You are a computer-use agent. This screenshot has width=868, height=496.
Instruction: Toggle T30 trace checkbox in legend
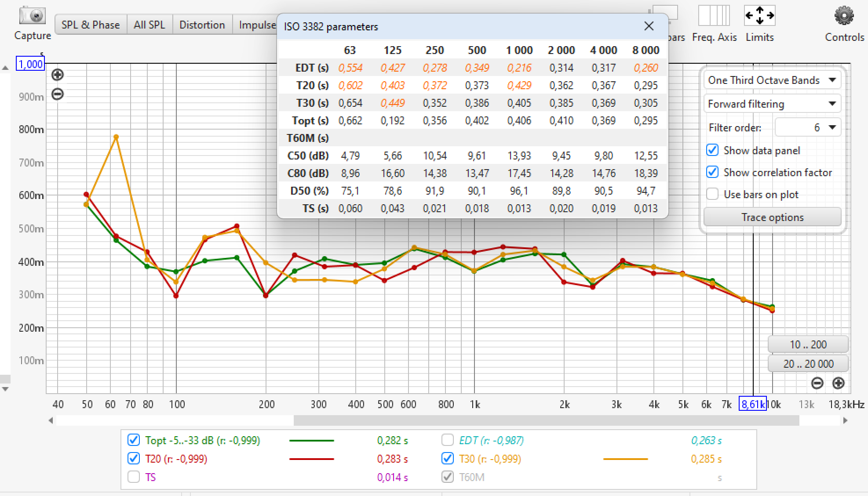[x=448, y=459]
